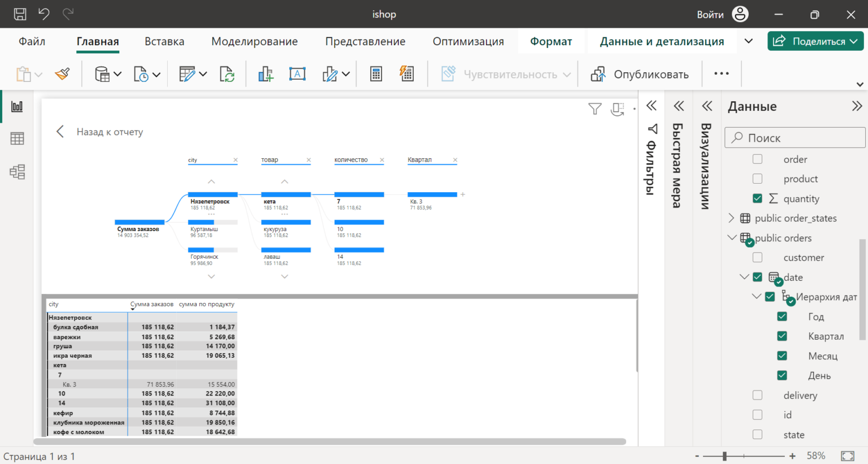This screenshot has width=868, height=464.
Task: Open the Получить данные dropdown arrow
Action: (x=117, y=73)
